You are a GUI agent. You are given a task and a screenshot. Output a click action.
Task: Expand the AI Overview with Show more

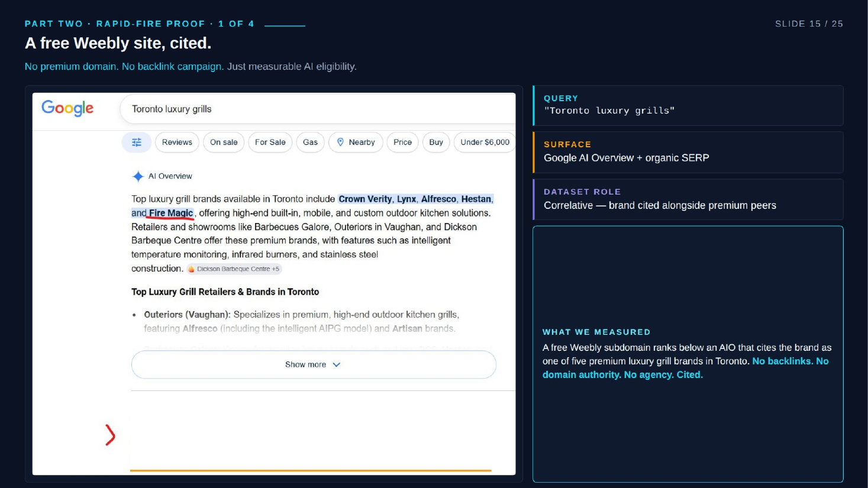(x=314, y=364)
